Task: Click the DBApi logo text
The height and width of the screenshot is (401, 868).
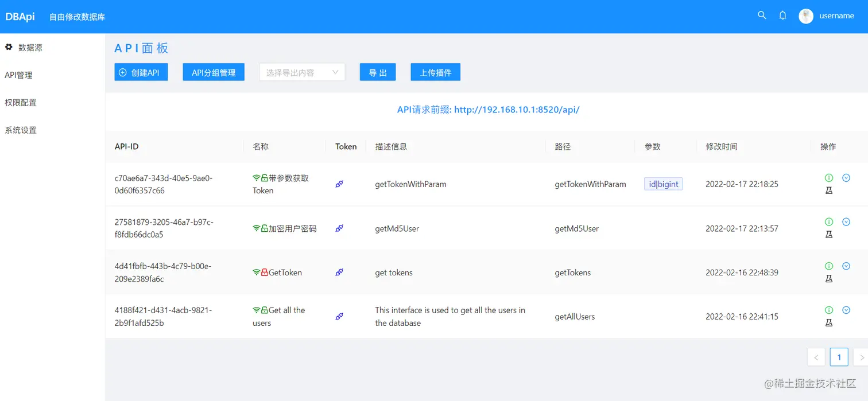Action: (20, 17)
